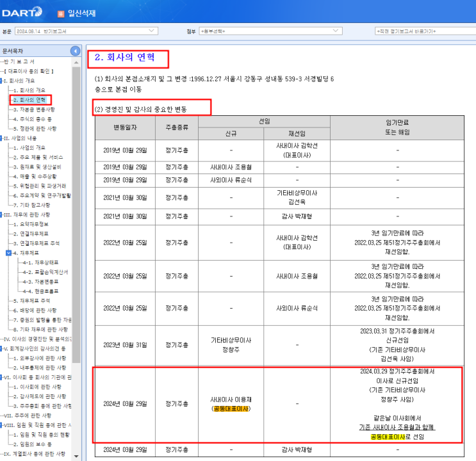Open 2. 감사제도에 관한 사항
This screenshot has height=461, width=476.
[40, 397]
